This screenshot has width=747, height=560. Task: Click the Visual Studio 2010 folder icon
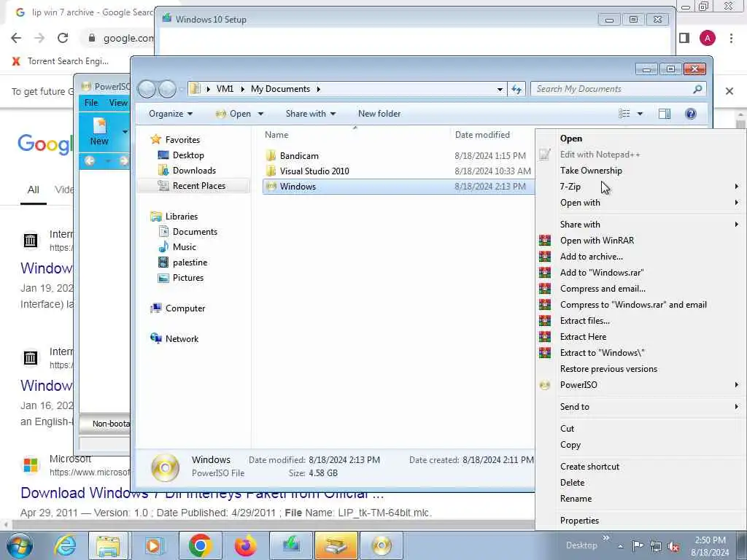point(271,171)
